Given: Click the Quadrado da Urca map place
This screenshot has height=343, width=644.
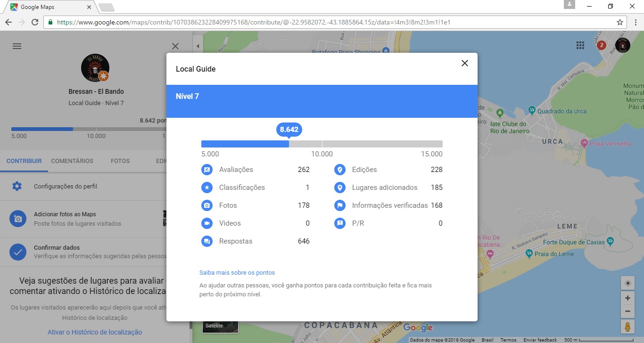Looking at the screenshot, I should tap(557, 111).
